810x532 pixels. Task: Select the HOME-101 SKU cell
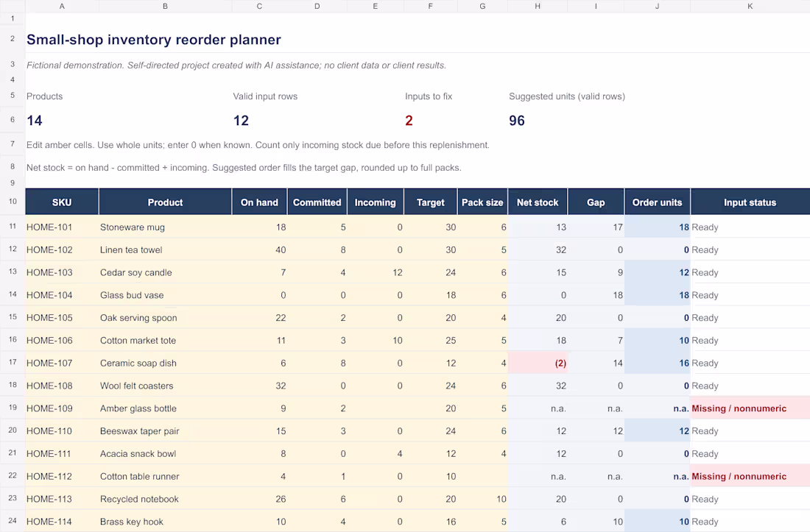tap(62, 227)
